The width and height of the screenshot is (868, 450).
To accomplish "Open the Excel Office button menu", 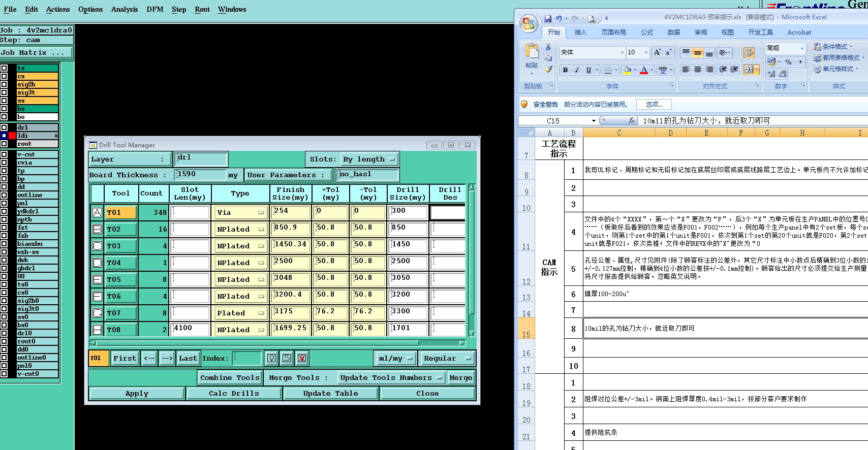I will pos(529,23).
